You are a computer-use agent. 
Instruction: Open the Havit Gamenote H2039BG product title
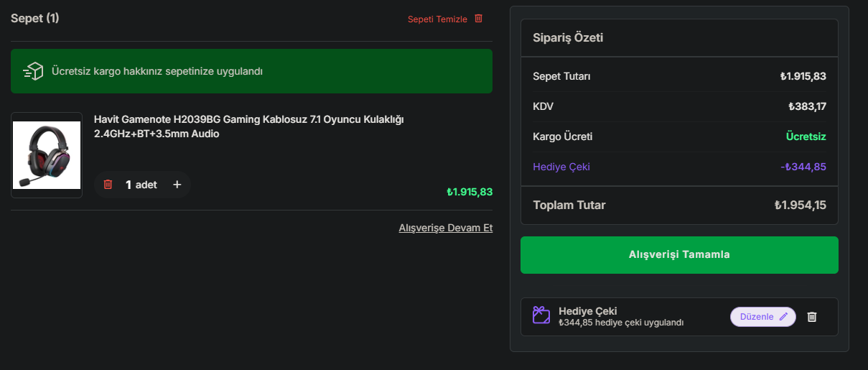(x=249, y=126)
